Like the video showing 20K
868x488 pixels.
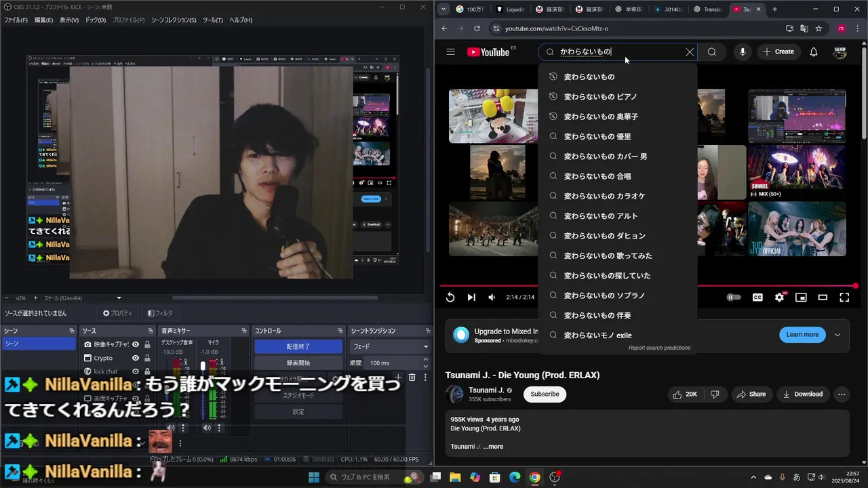coord(685,394)
